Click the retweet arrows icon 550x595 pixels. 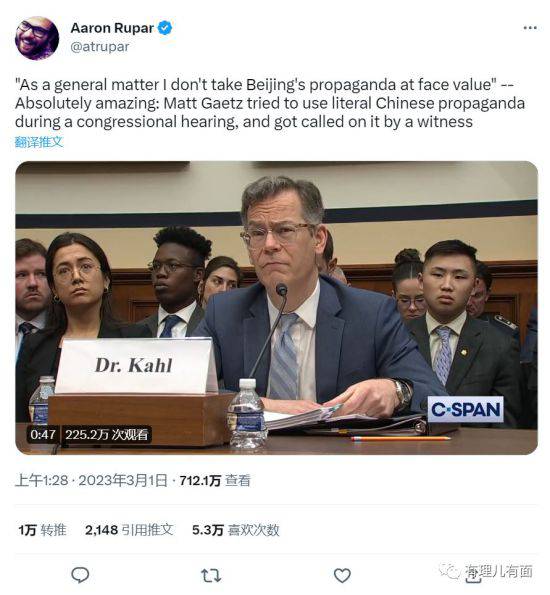(211, 575)
